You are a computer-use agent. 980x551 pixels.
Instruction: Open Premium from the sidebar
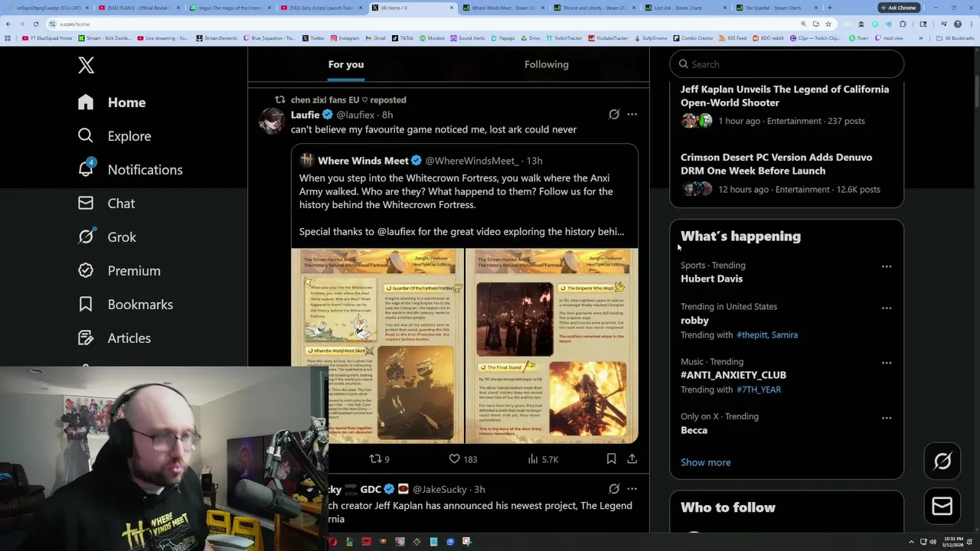coord(119,270)
